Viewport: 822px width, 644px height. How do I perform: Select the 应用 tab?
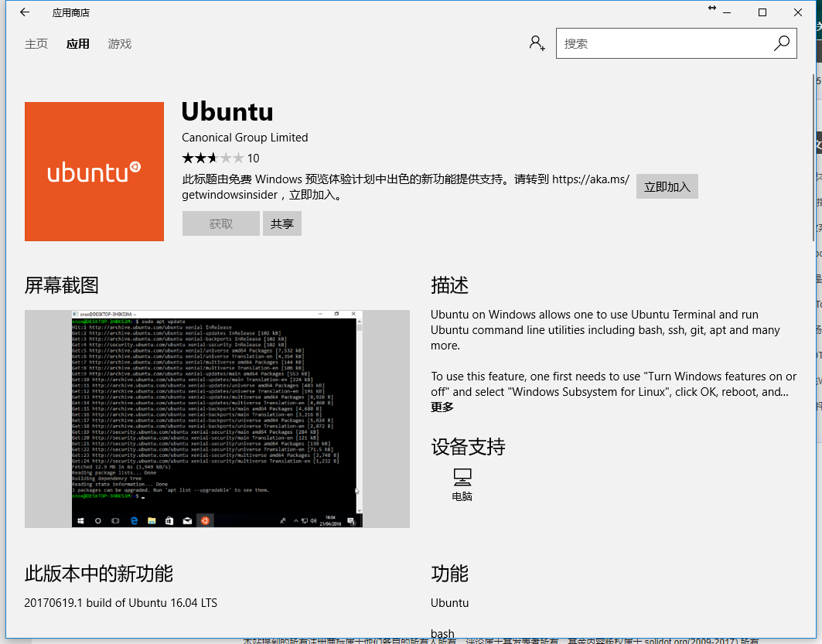pyautogui.click(x=78, y=44)
